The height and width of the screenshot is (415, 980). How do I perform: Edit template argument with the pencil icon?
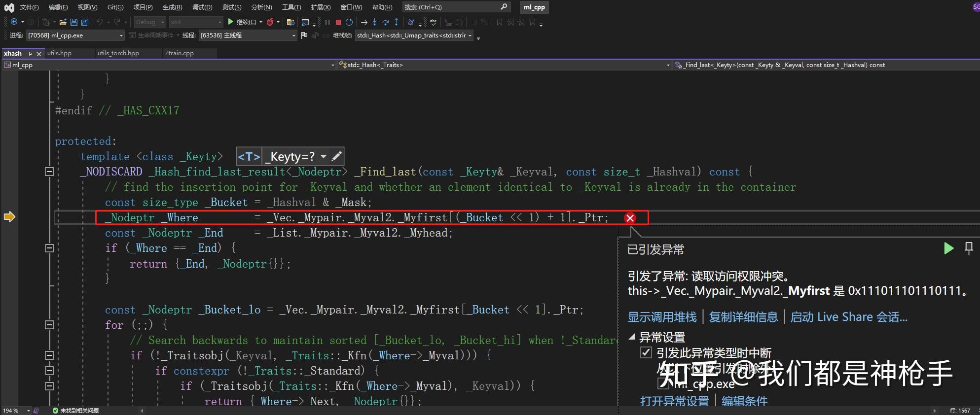[336, 156]
